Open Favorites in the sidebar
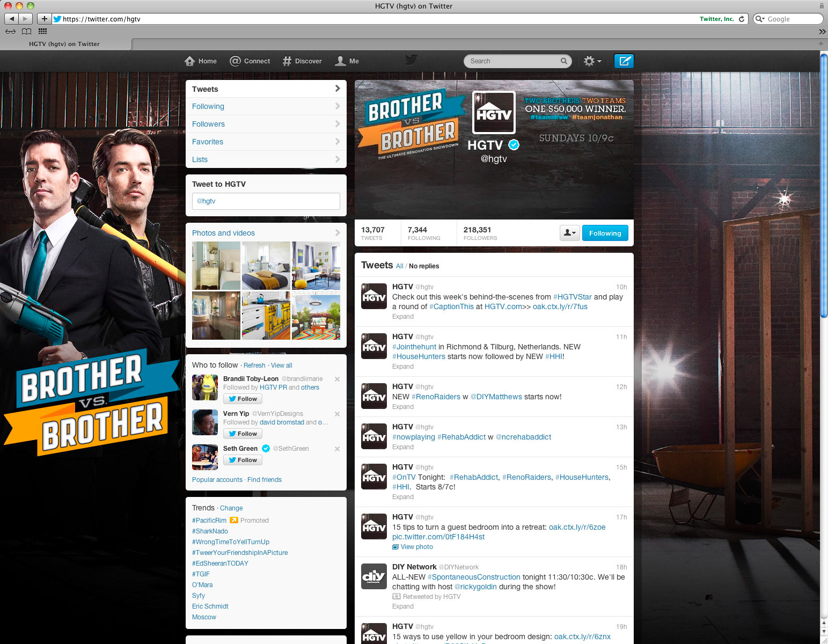The height and width of the screenshot is (644, 828). tap(266, 142)
